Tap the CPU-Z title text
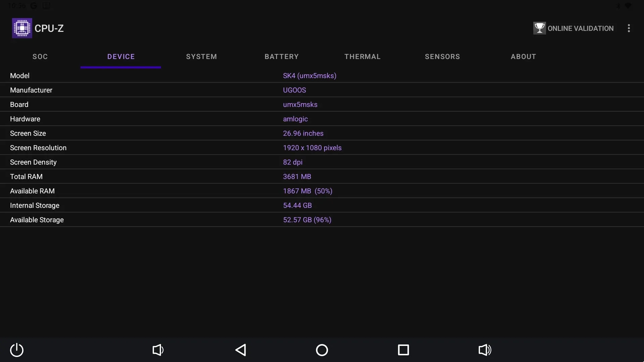 coord(49,28)
